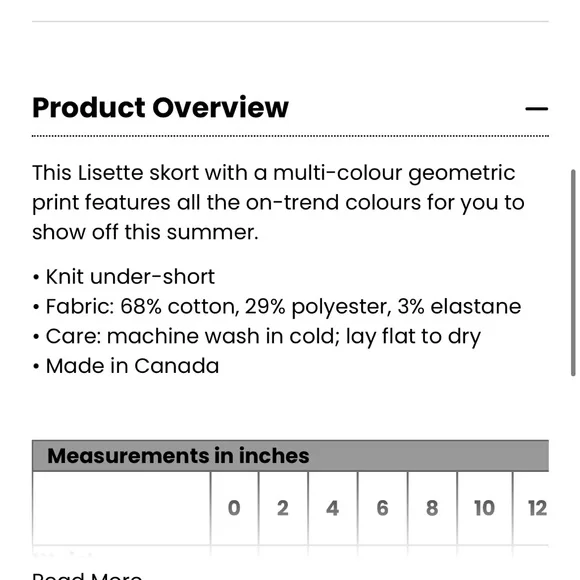Viewport: 580px width, 580px height.
Task: Select size 8 column header
Action: tap(432, 508)
